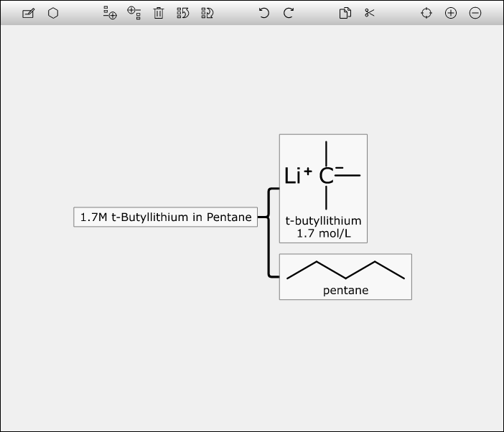Undo the last action
504x432 pixels.
(x=264, y=13)
